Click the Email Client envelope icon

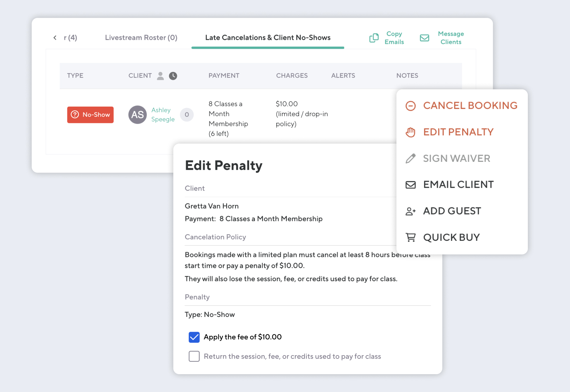coord(411,184)
